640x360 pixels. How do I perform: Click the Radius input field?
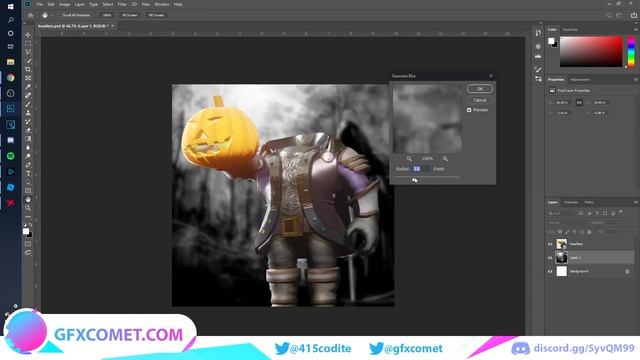tap(421, 169)
